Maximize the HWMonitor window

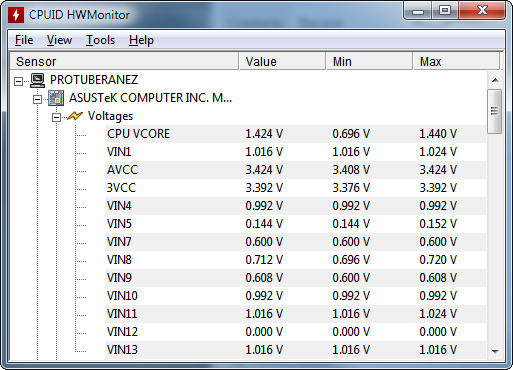pos(445,11)
